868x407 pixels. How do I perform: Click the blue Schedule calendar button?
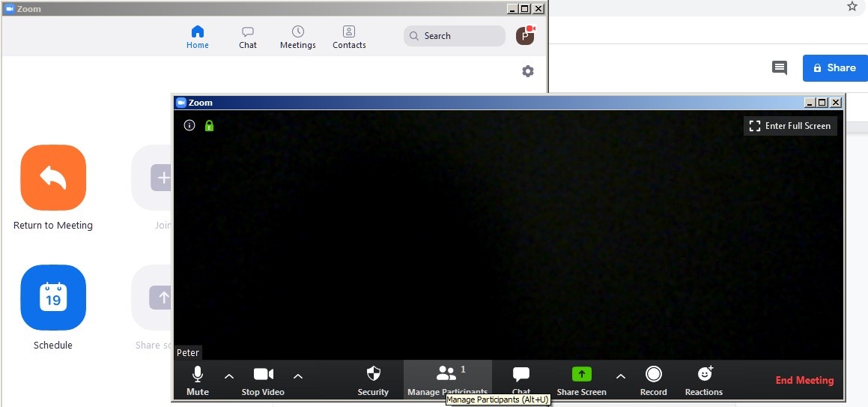click(53, 298)
